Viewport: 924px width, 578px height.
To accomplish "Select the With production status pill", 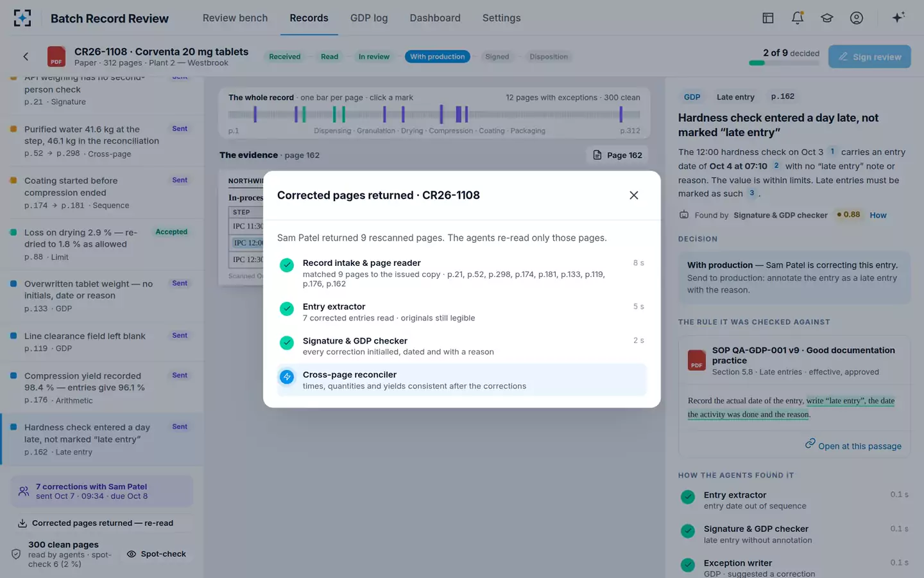I will tap(438, 57).
